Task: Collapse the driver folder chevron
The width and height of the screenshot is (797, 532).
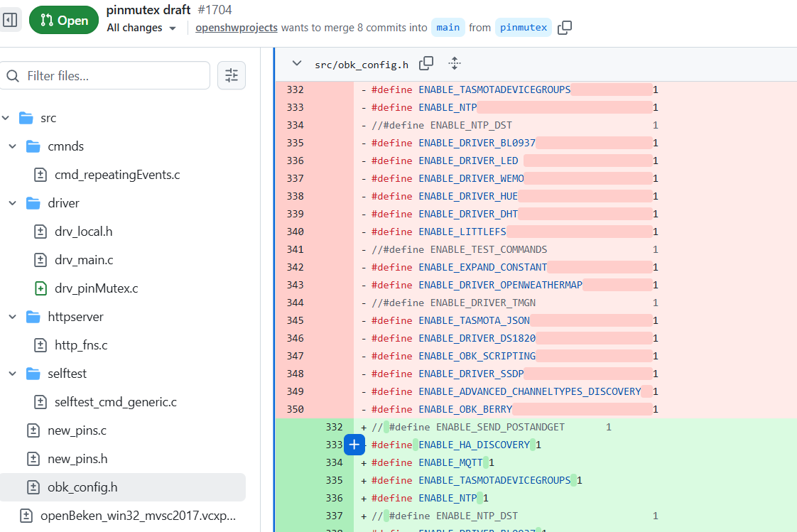Action: [x=13, y=203]
